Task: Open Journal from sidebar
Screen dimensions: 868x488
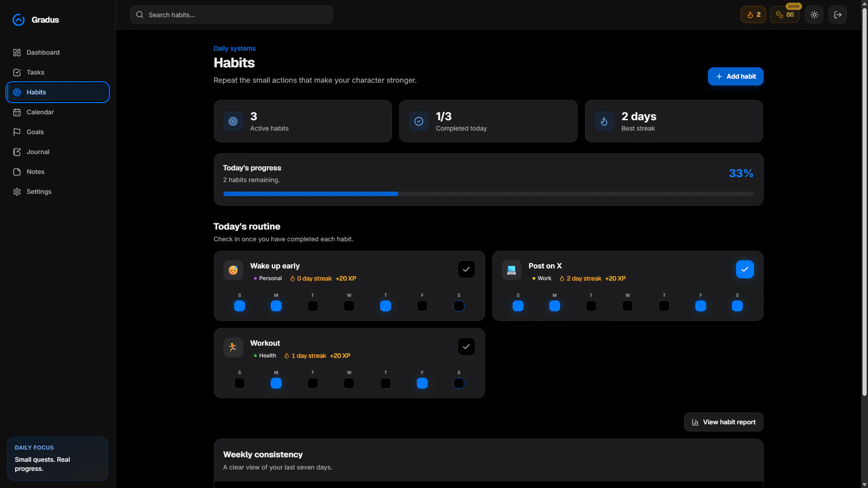Action: pyautogui.click(x=57, y=152)
